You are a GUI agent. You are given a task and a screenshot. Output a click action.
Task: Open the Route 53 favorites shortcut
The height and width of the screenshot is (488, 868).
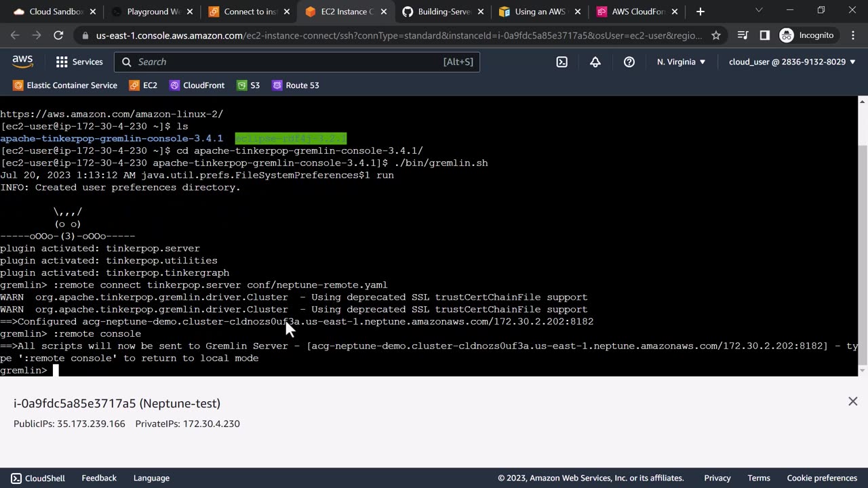click(295, 85)
